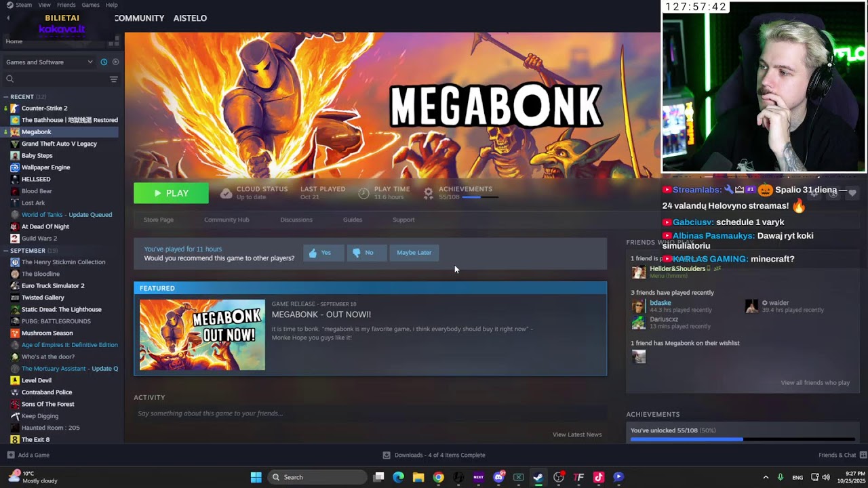Click the header achievements progress bar
868x488 pixels.
[479, 197]
